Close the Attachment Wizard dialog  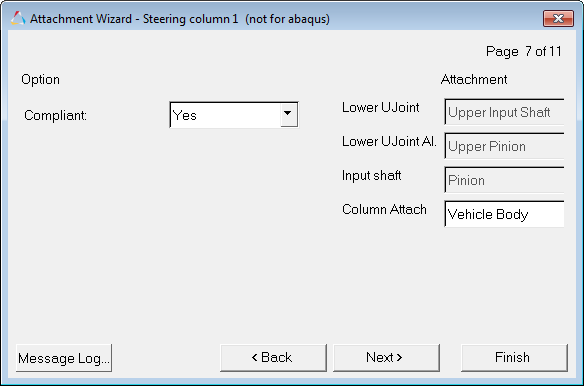(558, 18)
